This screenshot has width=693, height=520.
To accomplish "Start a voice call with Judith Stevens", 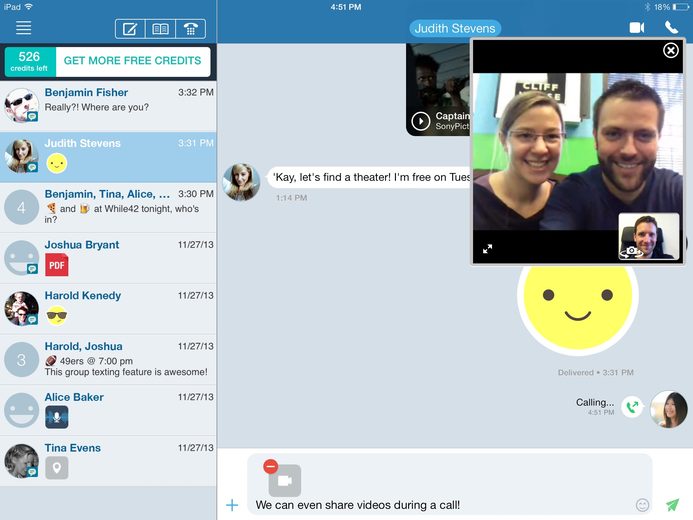I will pos(671,28).
